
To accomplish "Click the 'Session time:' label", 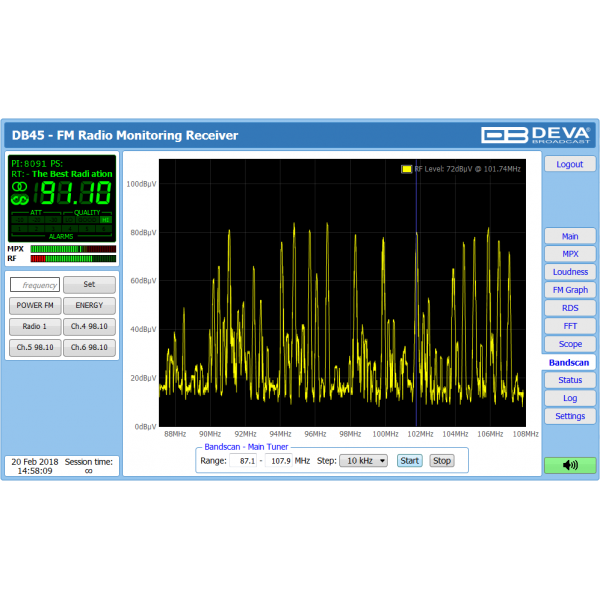I will (x=89, y=462).
